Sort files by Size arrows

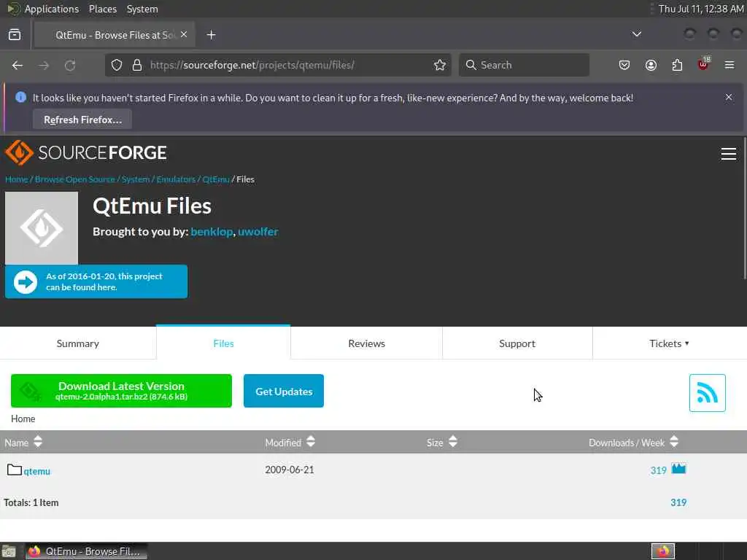[452, 442]
